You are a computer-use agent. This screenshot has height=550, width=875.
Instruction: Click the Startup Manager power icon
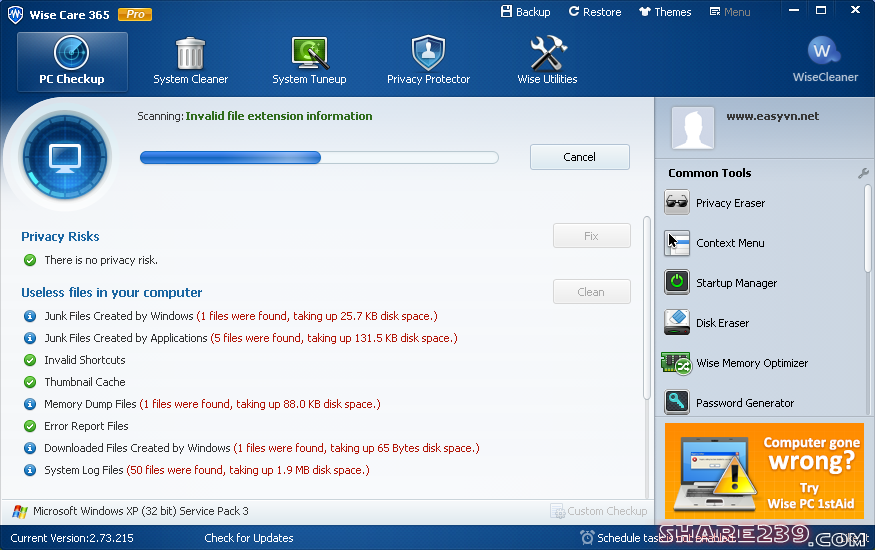click(677, 282)
